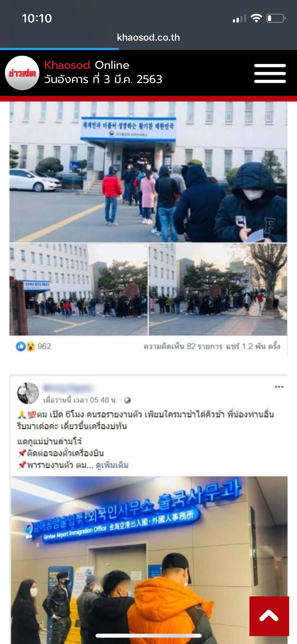Tap the public globe privacy icon
297x644 pixels.
(x=127, y=400)
